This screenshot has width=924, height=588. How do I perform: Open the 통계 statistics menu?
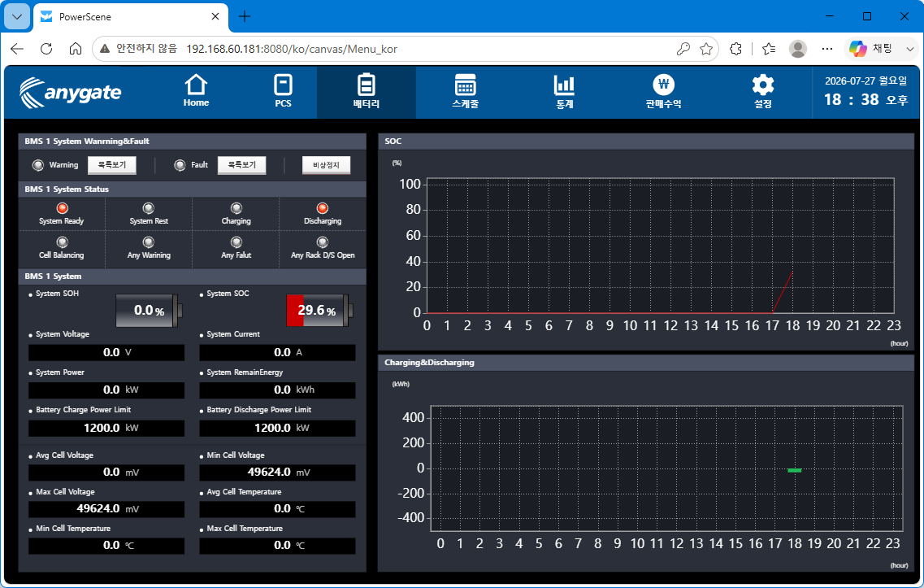pos(564,91)
